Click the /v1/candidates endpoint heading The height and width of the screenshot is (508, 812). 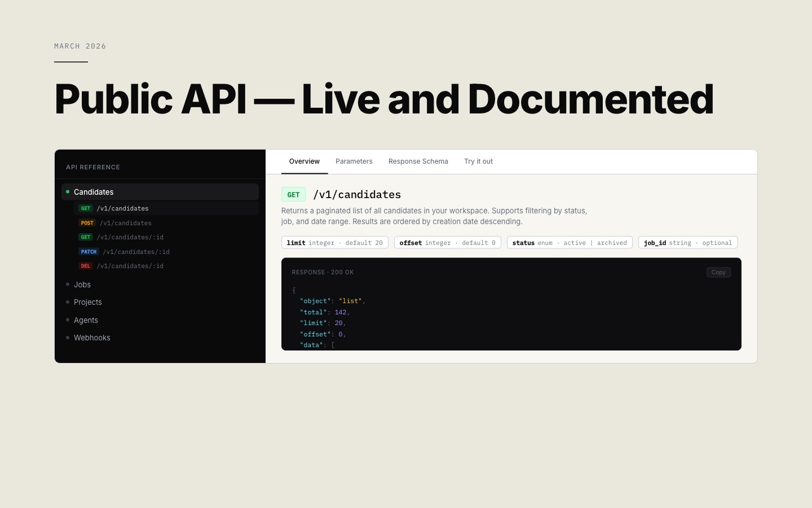tap(357, 195)
